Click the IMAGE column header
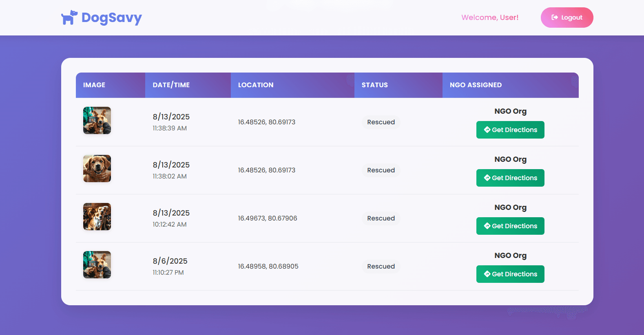 point(111,85)
